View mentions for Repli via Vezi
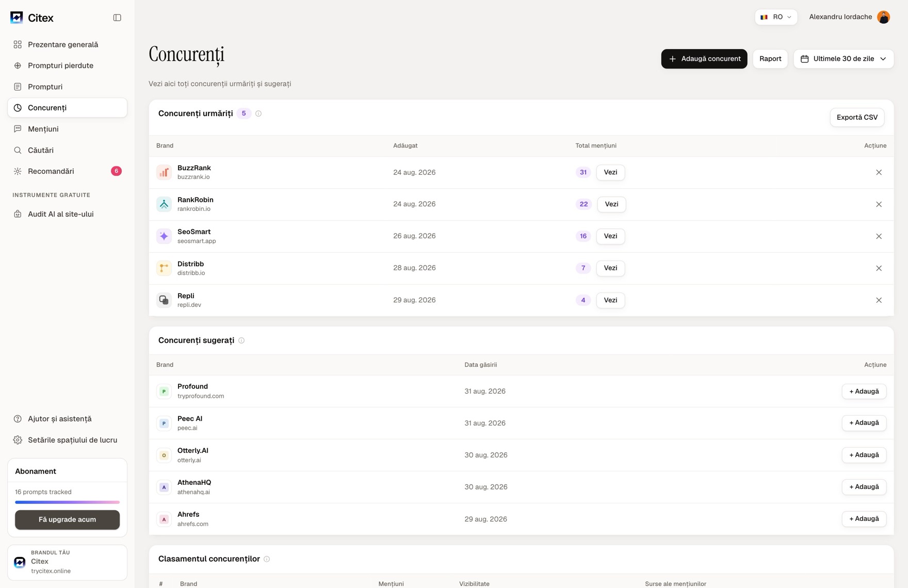This screenshot has width=908, height=588. pos(610,300)
